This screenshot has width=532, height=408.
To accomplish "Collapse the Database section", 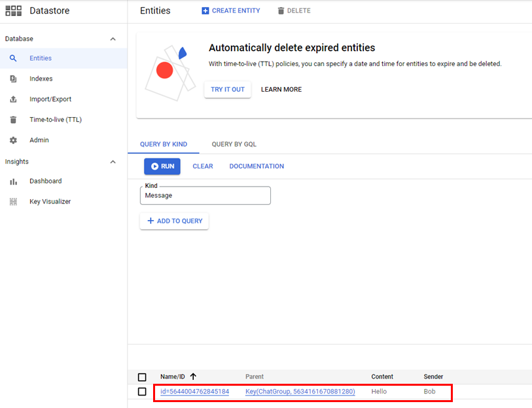I will click(113, 39).
